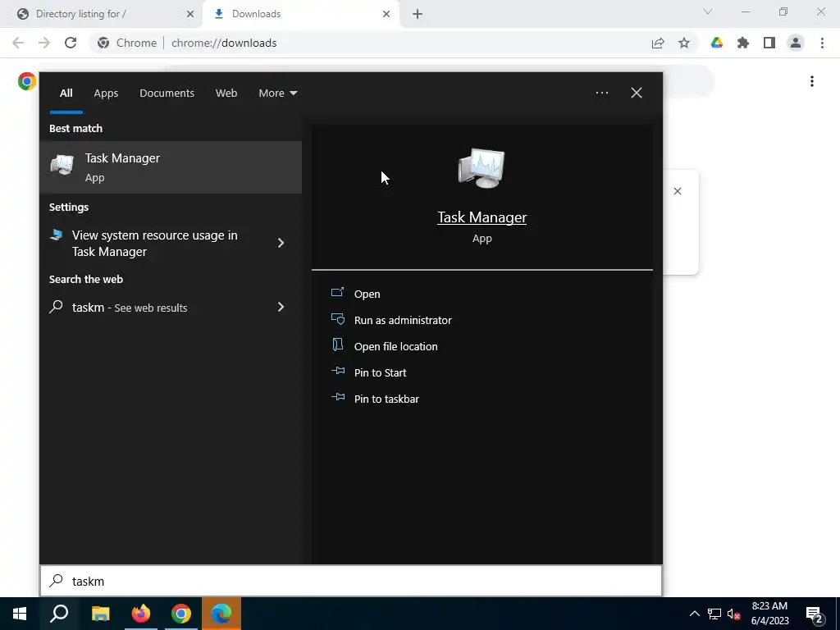Open Firefox from the taskbar
Screen dimensions: 840x630
click(x=141, y=614)
